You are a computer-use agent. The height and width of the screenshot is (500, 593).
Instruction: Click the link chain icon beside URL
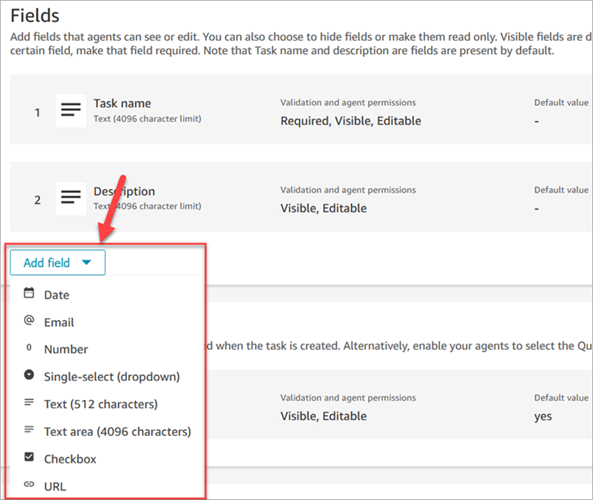[x=29, y=484]
